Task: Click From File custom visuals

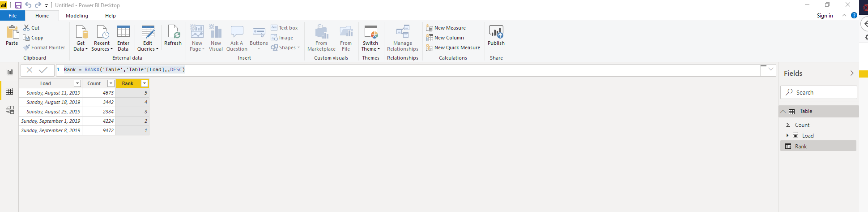Action: click(x=346, y=38)
